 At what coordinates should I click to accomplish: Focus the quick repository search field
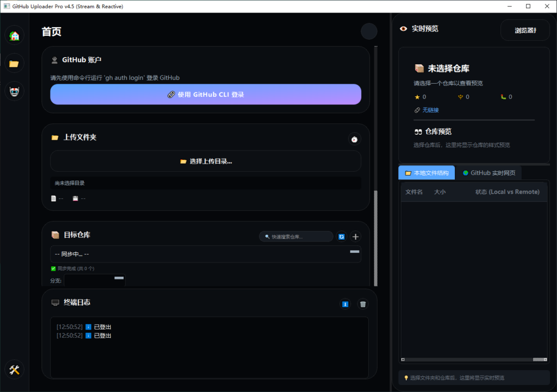click(x=296, y=237)
